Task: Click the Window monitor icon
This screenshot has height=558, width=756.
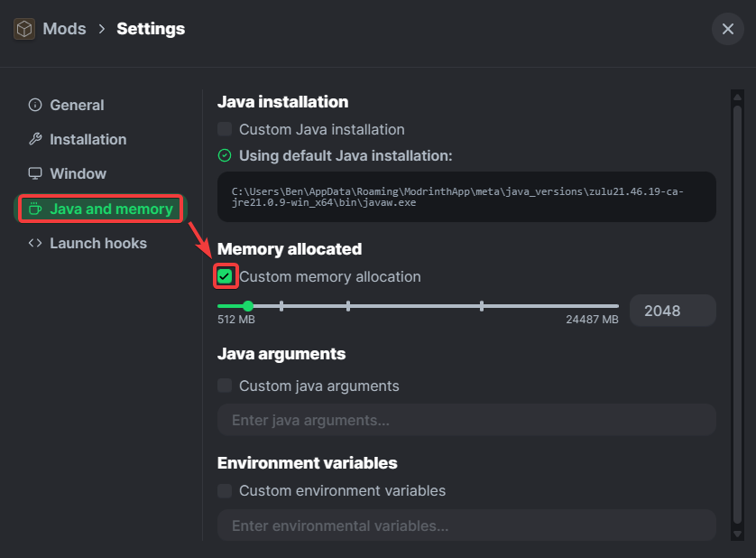Action: (x=35, y=173)
